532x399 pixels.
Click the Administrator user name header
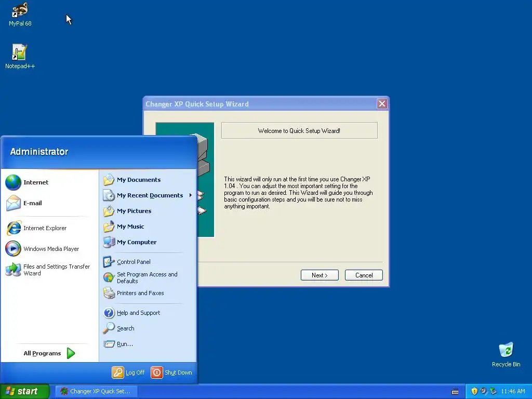pyautogui.click(x=39, y=152)
